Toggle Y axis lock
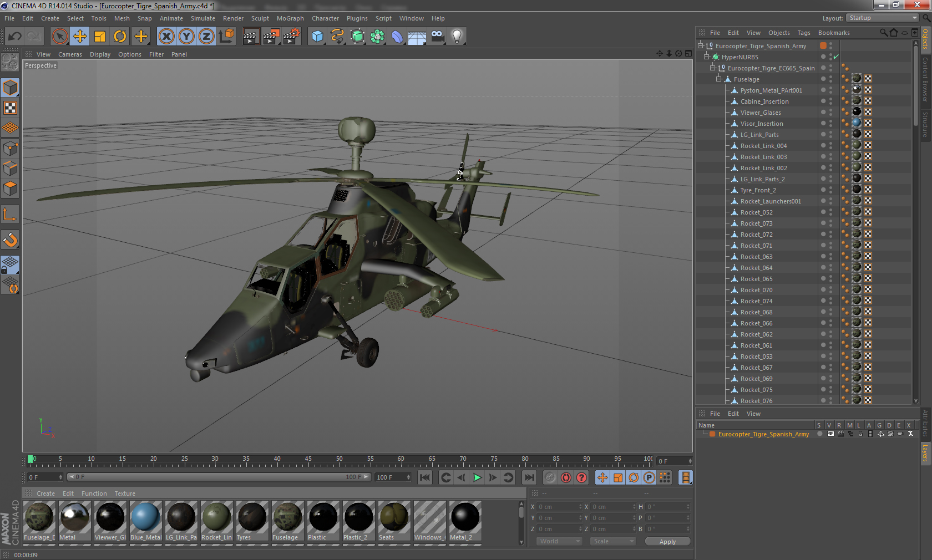This screenshot has width=932, height=560. tap(186, 37)
